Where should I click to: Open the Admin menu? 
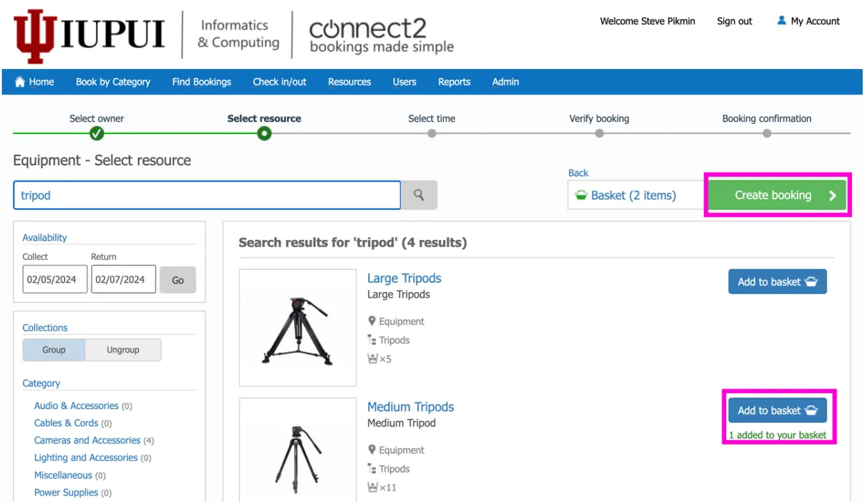click(x=505, y=82)
